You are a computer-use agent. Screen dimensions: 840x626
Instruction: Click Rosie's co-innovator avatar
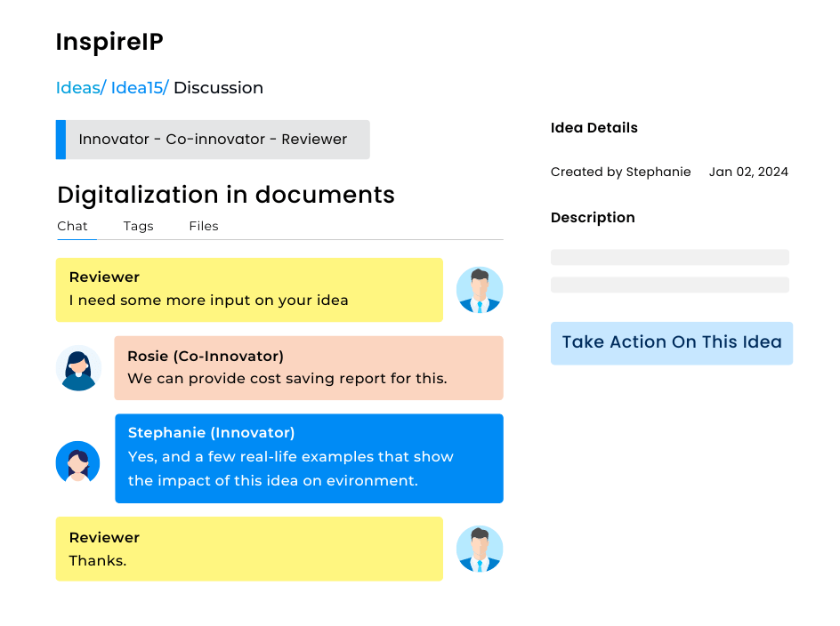[78, 368]
